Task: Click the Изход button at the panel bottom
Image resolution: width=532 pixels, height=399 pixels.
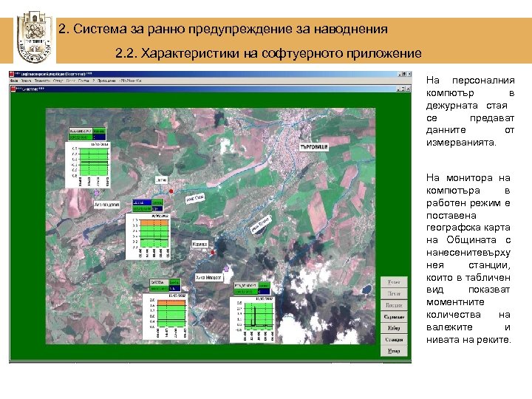Action: 394,351
